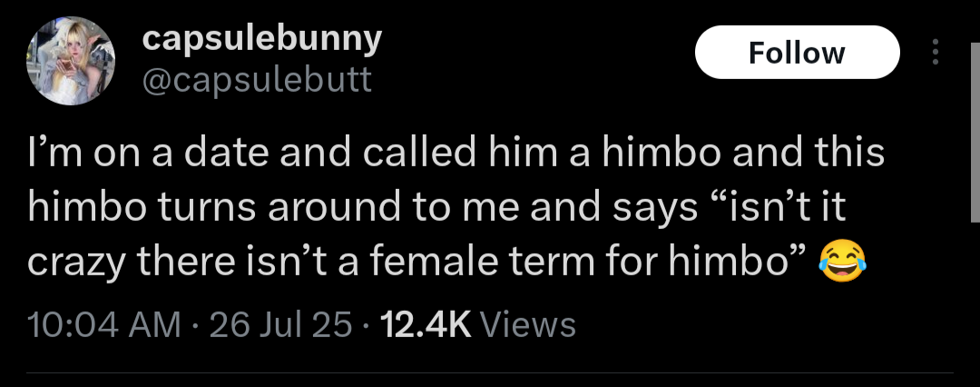This screenshot has width=980, height=387.
Task: Click the 26 Jul 25 date
Action: click(282, 325)
